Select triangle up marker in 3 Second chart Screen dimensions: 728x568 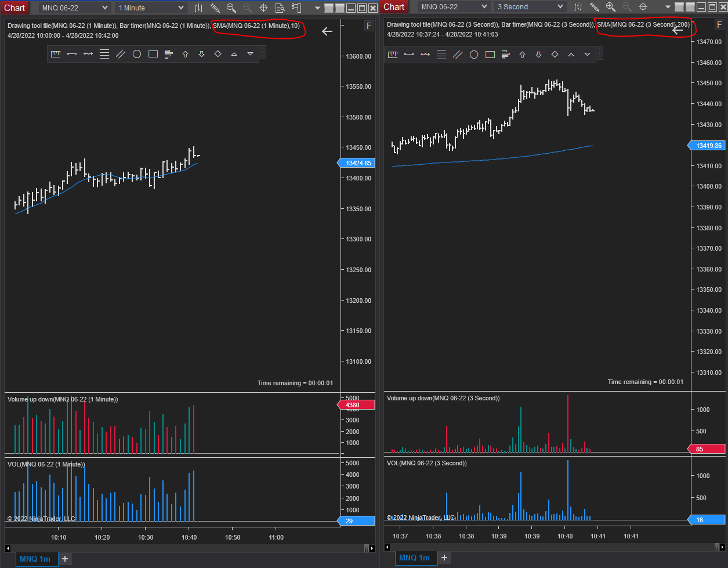pos(571,54)
